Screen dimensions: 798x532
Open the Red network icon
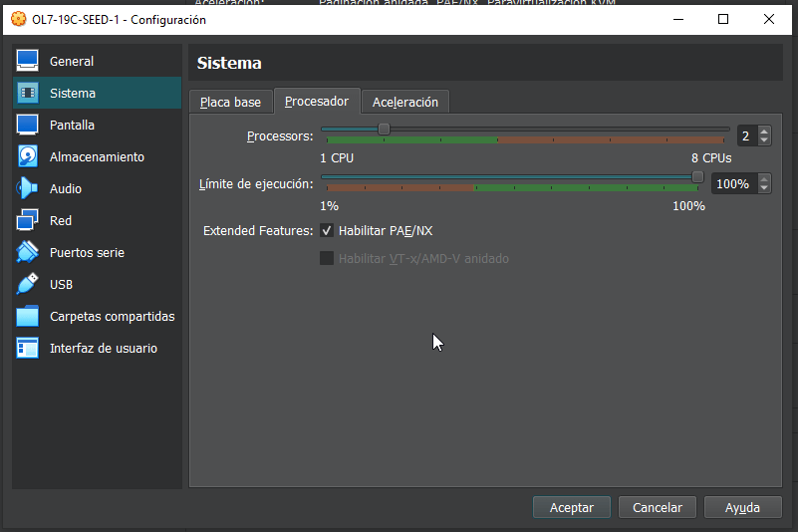click(x=28, y=220)
